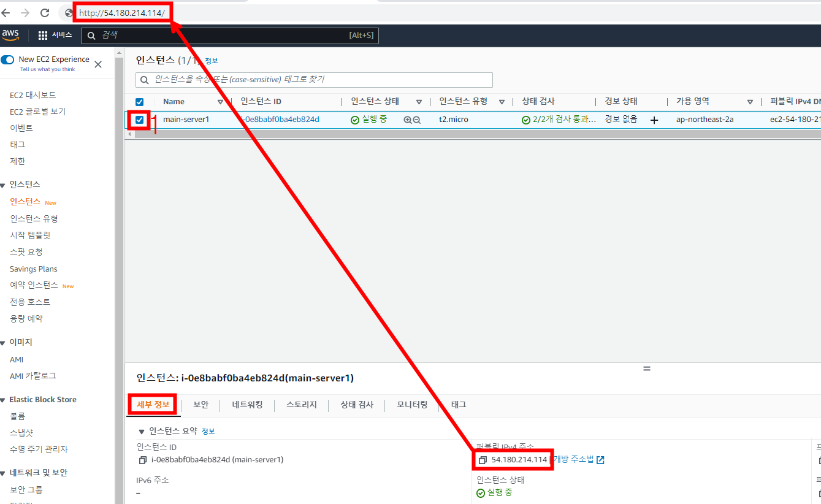
Task: Switch to the 보안 tab
Action: pos(201,405)
